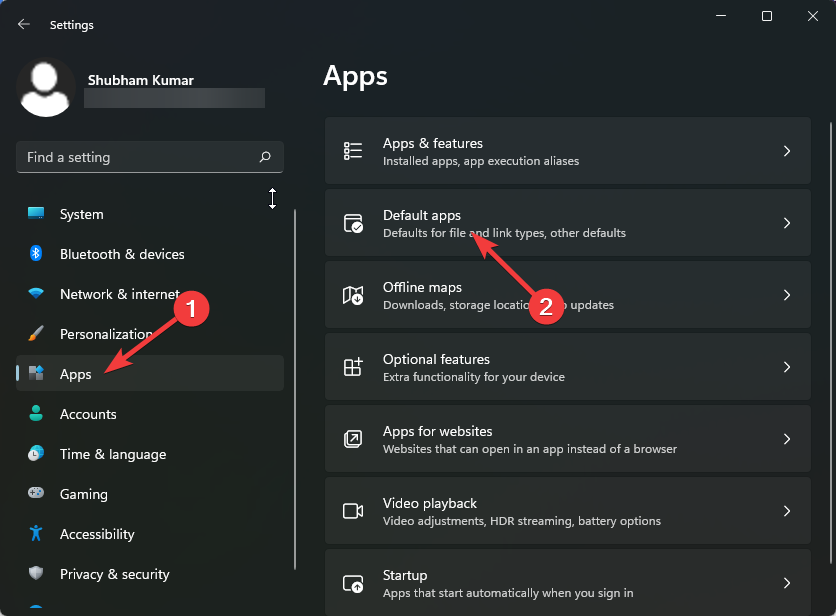Click the Accessibility figure icon
The height and width of the screenshot is (616, 836).
click(36, 534)
